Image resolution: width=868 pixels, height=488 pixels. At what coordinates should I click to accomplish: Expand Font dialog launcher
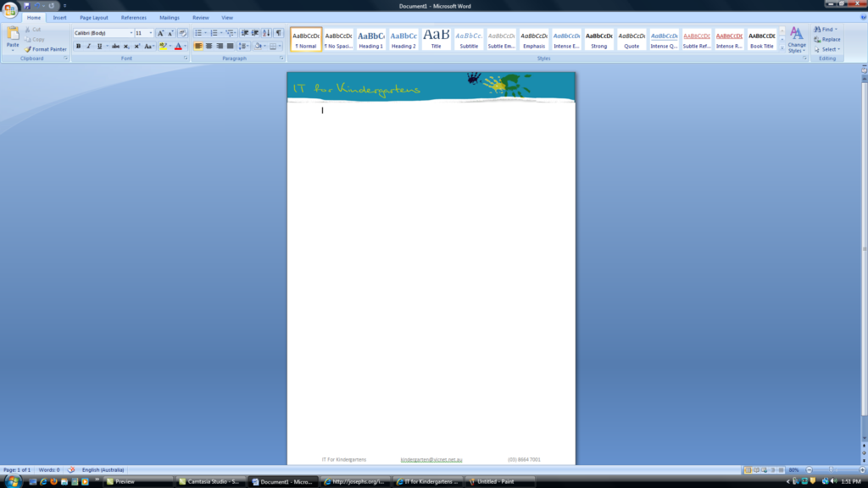(x=186, y=58)
